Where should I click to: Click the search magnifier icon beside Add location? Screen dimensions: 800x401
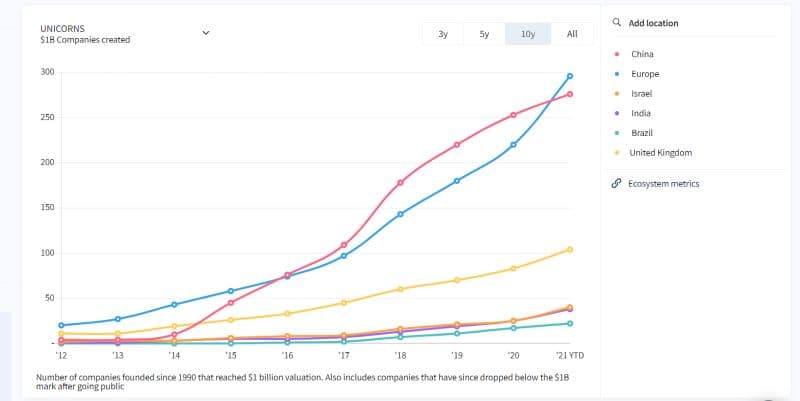click(x=616, y=22)
